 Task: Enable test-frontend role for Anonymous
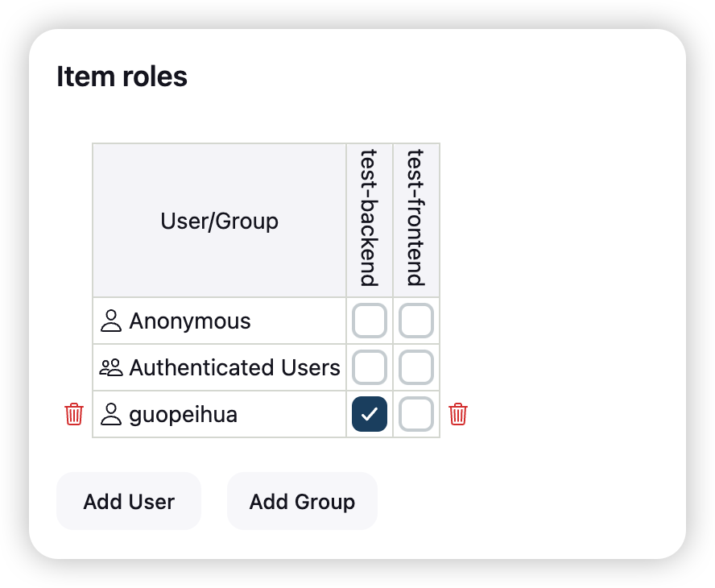[x=416, y=321]
